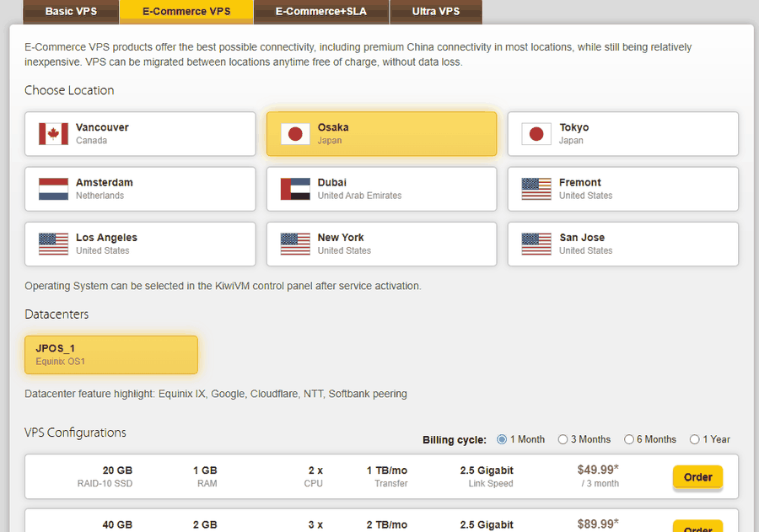Viewport: 759px width, 532px height.
Task: Click the Netherlands flag icon for Amsterdam
Action: [x=53, y=189]
